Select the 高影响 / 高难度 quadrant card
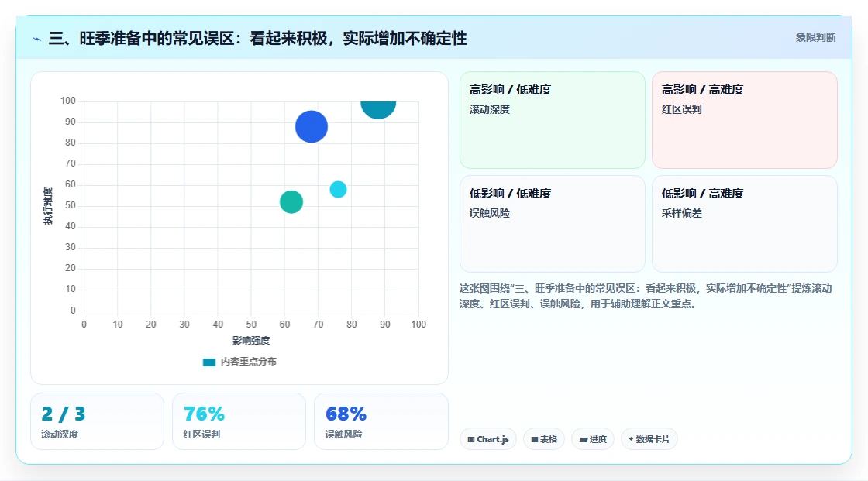 744,120
